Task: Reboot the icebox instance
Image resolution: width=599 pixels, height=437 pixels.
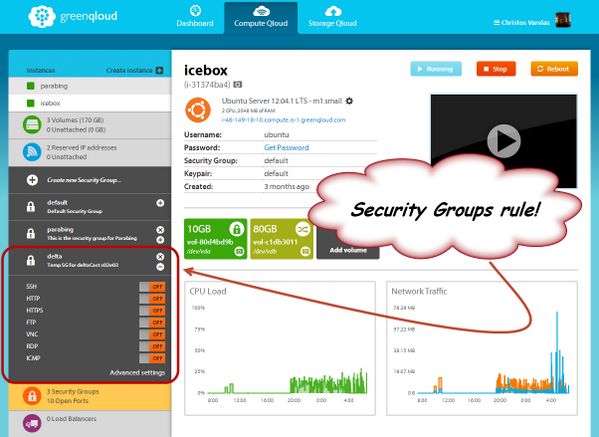Action: [554, 69]
